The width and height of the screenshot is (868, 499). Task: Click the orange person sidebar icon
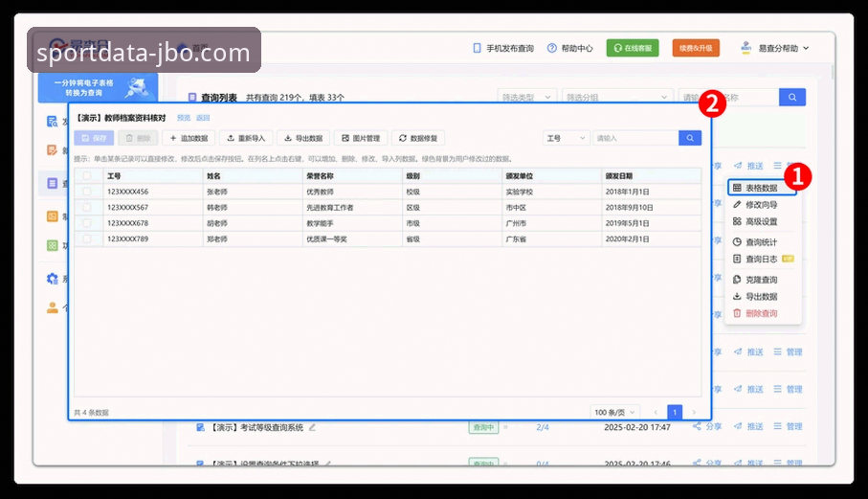click(52, 307)
